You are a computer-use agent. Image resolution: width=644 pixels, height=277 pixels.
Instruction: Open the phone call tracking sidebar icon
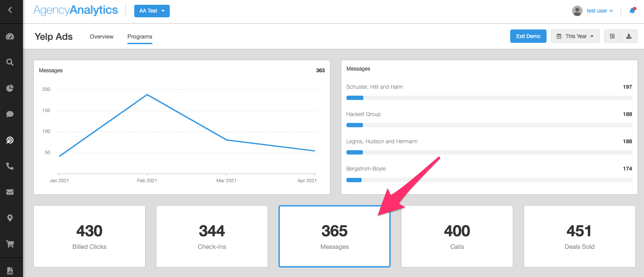point(10,166)
